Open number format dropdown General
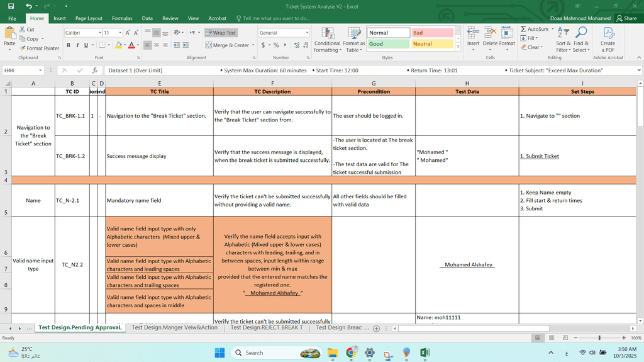Screen dimensions: 644x362 [307, 33]
